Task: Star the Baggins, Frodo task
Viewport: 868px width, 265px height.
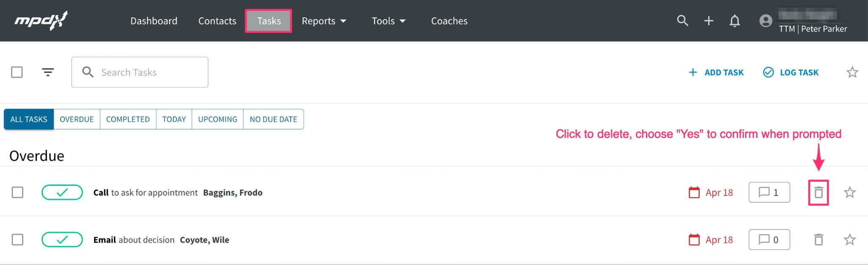Action: pyautogui.click(x=850, y=193)
